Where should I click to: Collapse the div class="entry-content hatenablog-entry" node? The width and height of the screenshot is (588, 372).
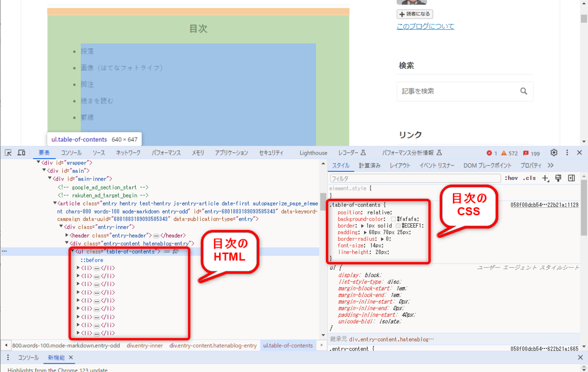[x=67, y=243]
